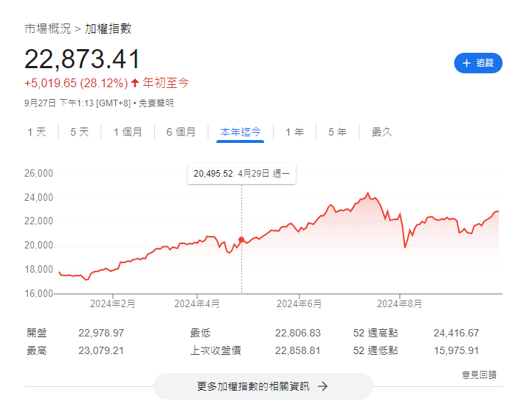Click the 市場概況 breadcrumb link
Screen dimensions: 529x420
(x=48, y=29)
